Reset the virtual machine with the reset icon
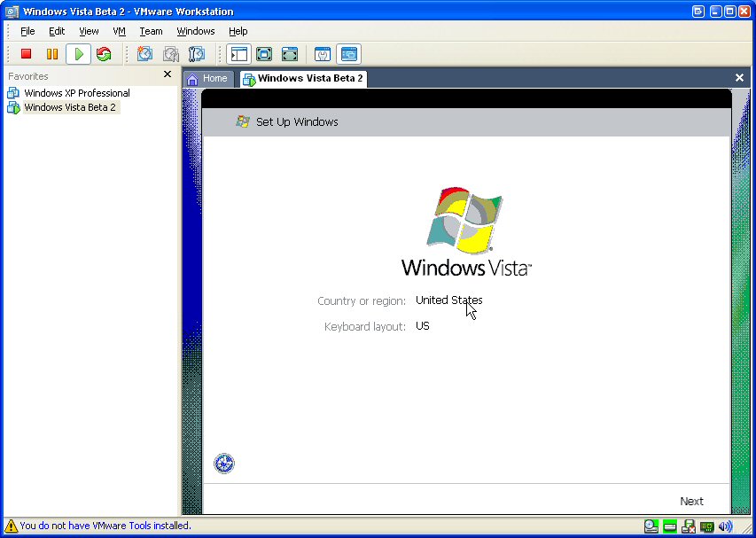This screenshot has height=538, width=756. point(104,54)
